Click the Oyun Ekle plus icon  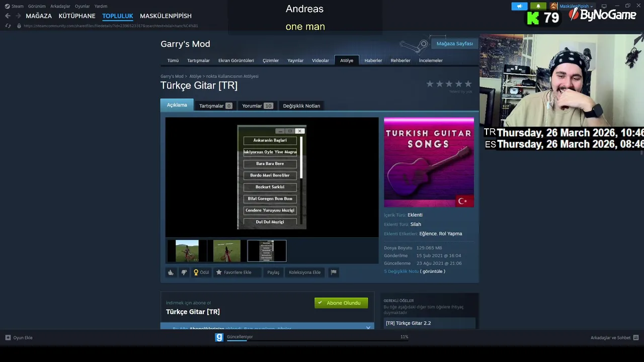pyautogui.click(x=8, y=338)
